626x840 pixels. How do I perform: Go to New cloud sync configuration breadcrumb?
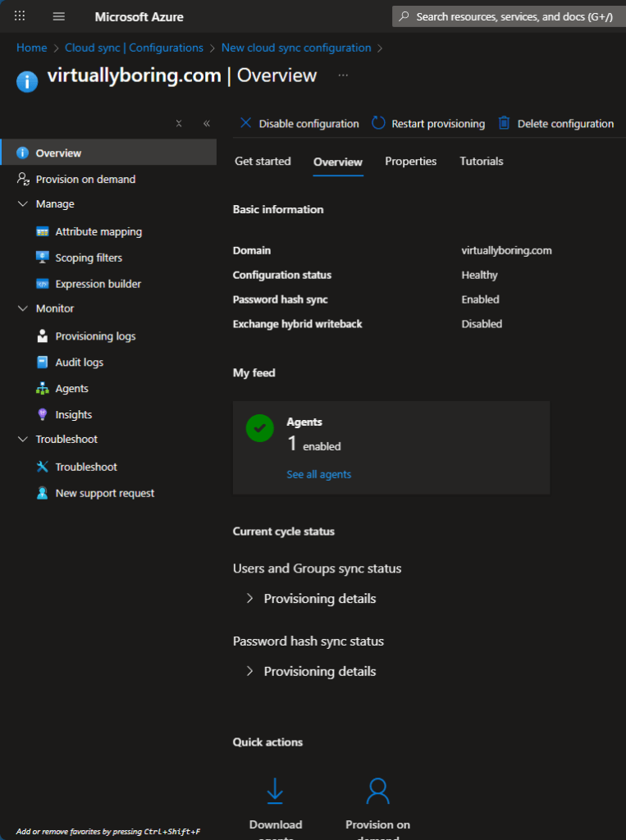coord(296,48)
